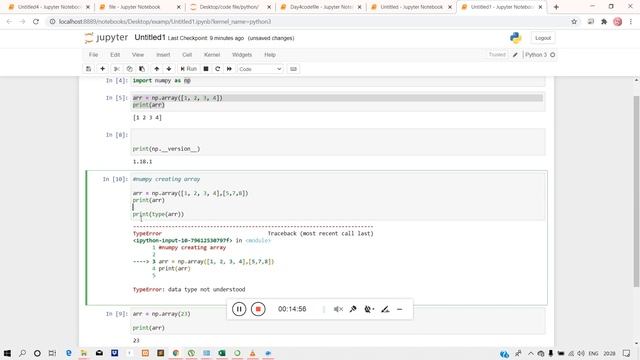Toggle the recorder webcam off icon
This screenshot has width=640, height=360.
(369, 309)
